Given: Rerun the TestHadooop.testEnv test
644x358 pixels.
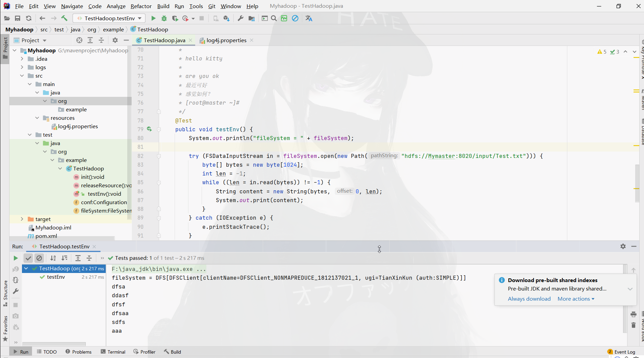Looking at the screenshot, I should point(15,258).
